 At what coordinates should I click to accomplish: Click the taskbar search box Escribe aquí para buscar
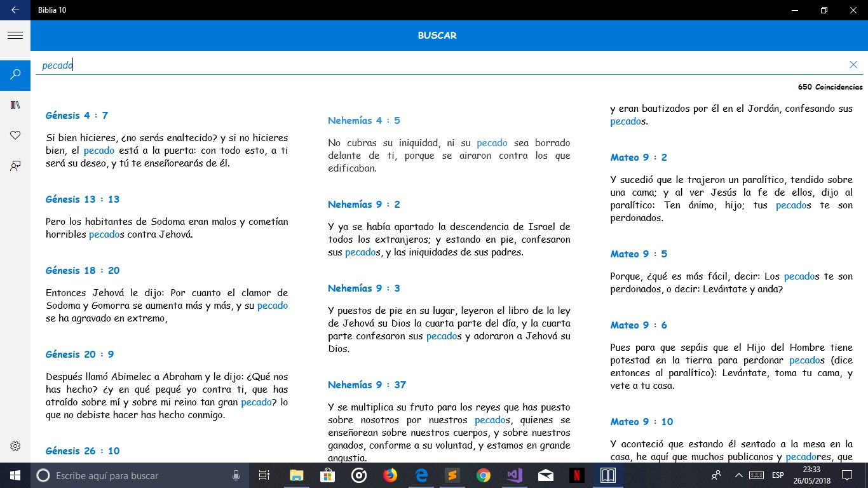[140, 475]
